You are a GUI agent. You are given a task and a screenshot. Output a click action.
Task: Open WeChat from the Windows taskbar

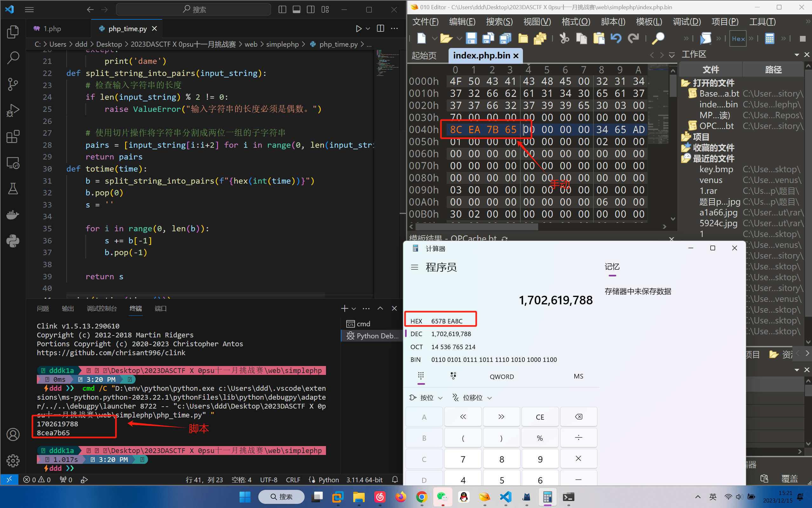click(443, 497)
